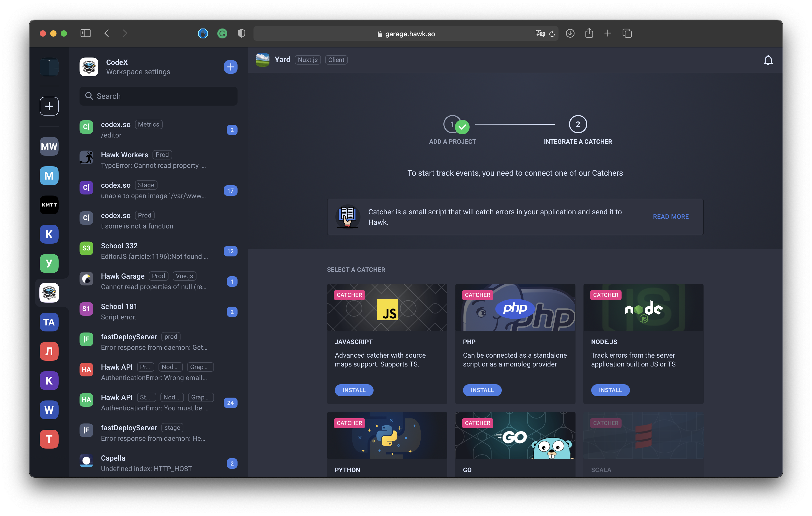Switch to the red Л workspace
This screenshot has width=812, height=516.
[x=49, y=351]
